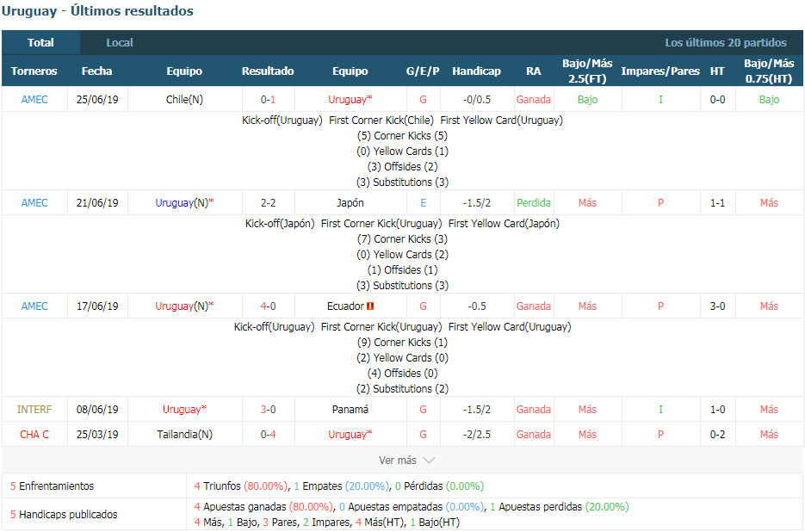Viewport: 805px width, 532px height.
Task: Click '(0) Yellow Cards (2)' stat line
Action: point(403,254)
